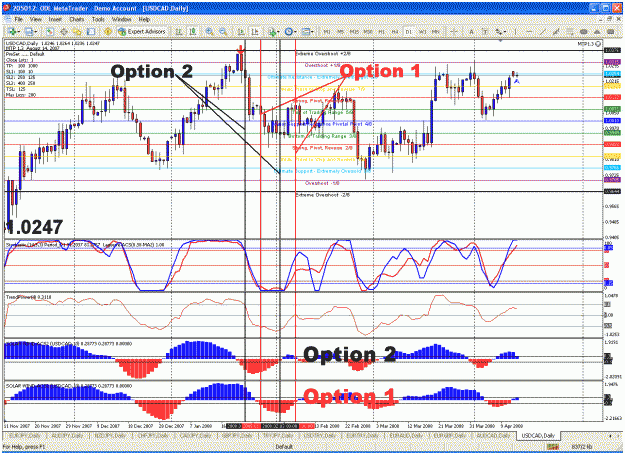The width and height of the screenshot is (625, 453).
Task: Click the Zoom Out magnifier
Action: (x=223, y=32)
